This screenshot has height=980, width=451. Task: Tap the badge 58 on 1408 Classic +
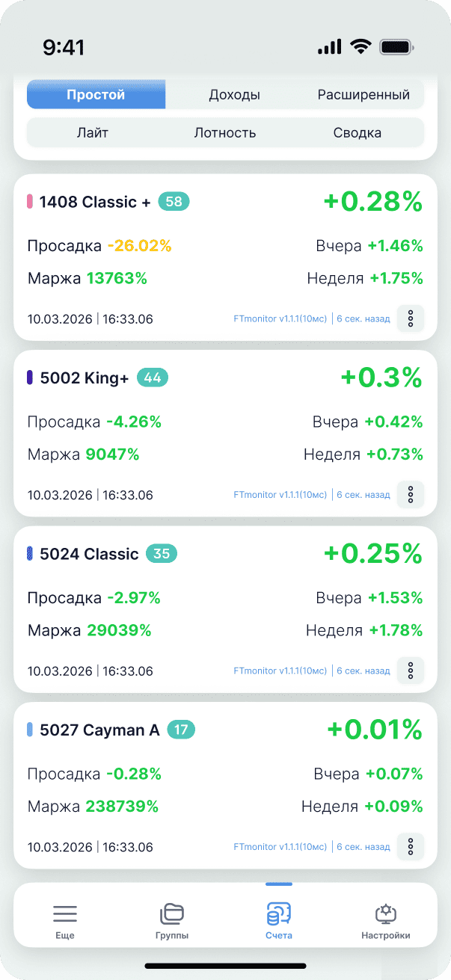174,202
